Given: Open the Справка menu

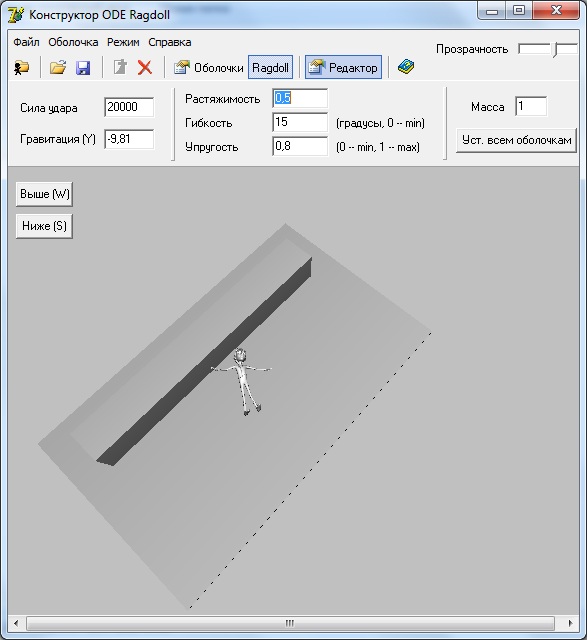Looking at the screenshot, I should 170,42.
